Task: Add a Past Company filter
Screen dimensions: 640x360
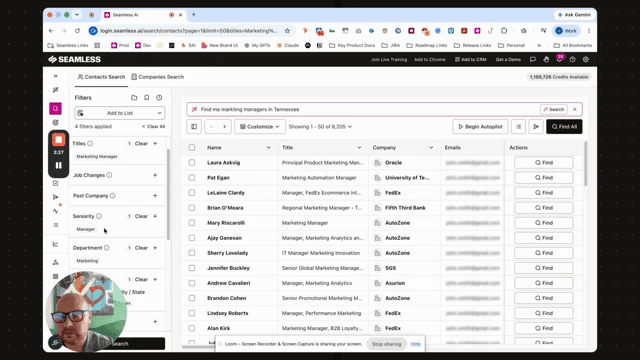Action: click(x=155, y=196)
